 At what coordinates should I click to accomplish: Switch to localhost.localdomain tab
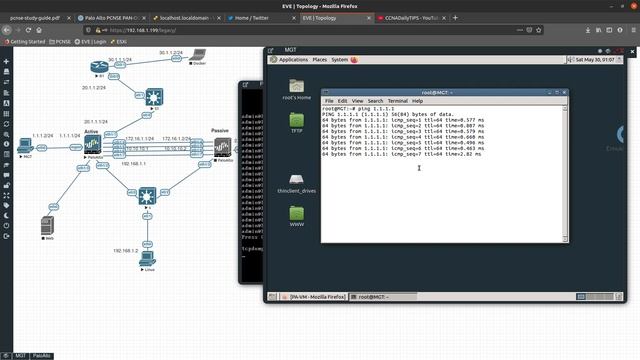[186, 18]
